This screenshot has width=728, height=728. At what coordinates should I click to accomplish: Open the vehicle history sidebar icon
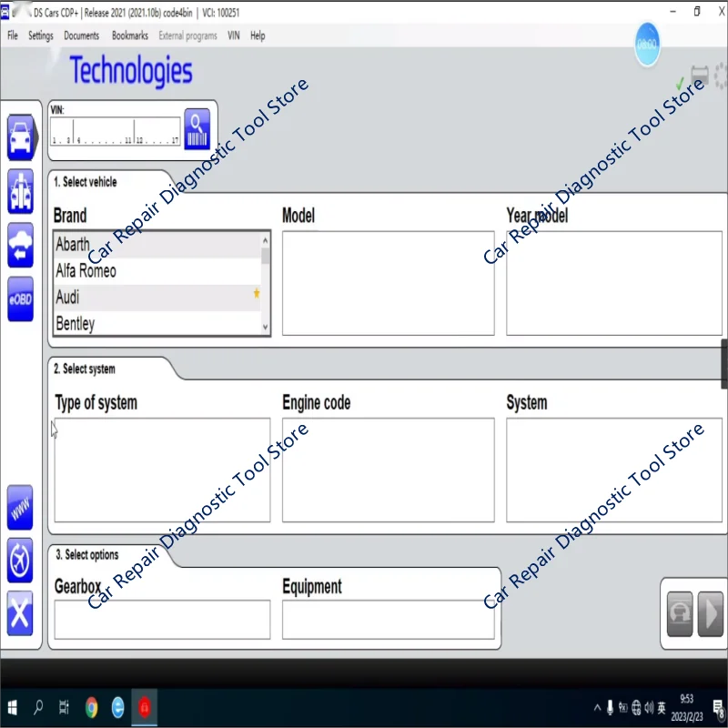[x=20, y=245]
